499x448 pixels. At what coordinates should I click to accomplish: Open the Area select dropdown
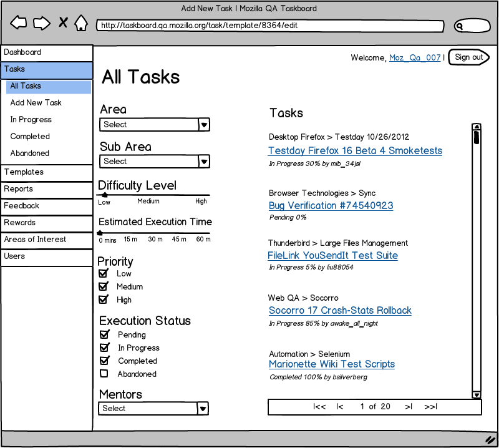[155, 125]
